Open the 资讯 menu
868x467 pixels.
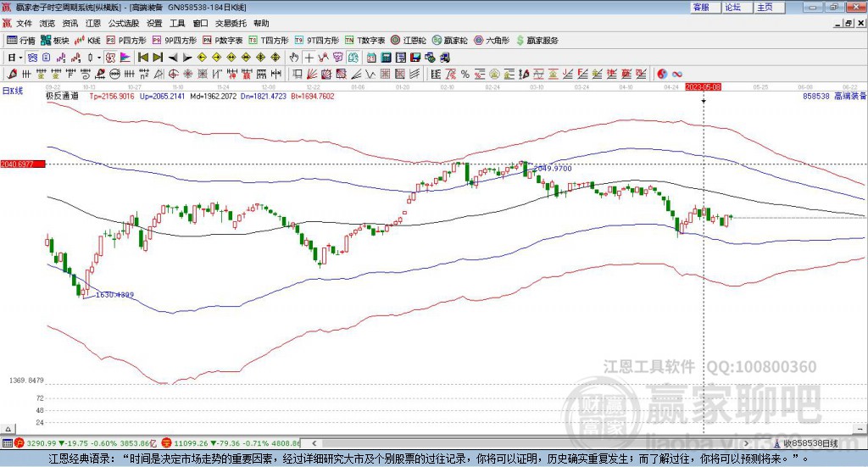click(70, 23)
